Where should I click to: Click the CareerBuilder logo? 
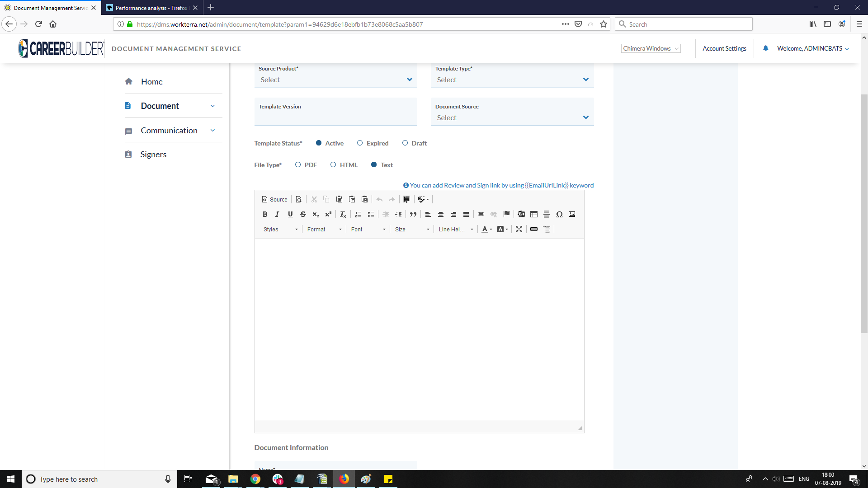(x=61, y=48)
